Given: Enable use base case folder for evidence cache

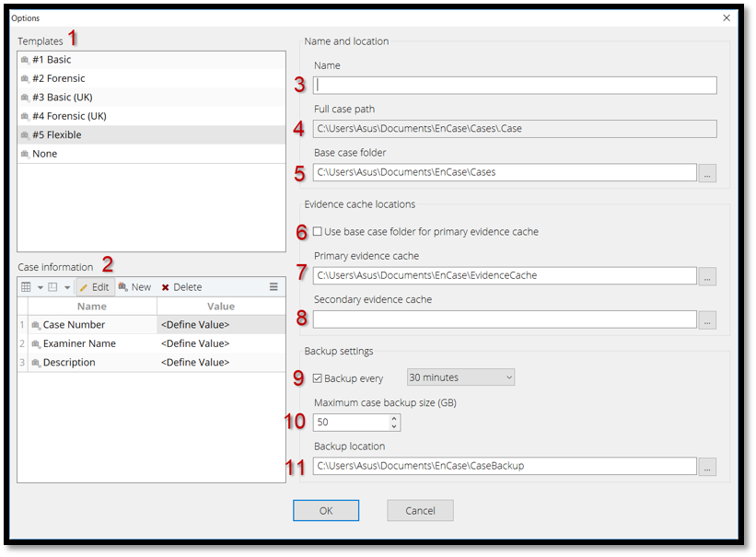Looking at the screenshot, I should (x=318, y=232).
